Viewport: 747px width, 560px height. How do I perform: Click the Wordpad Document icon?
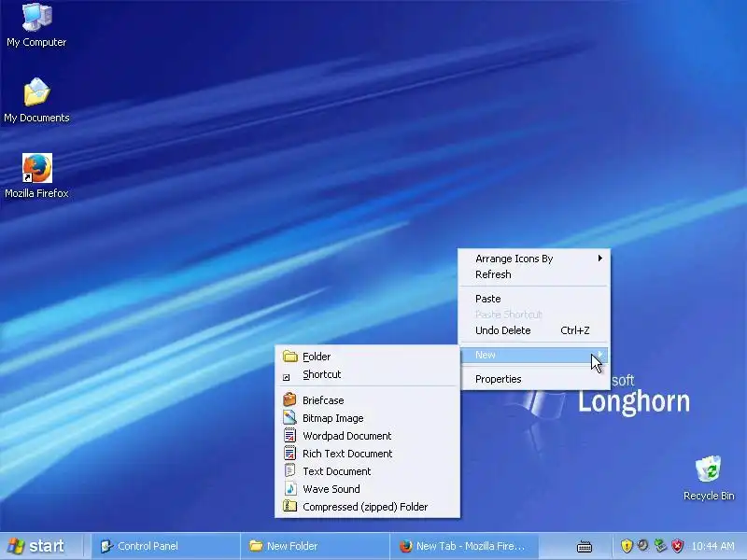[289, 435]
